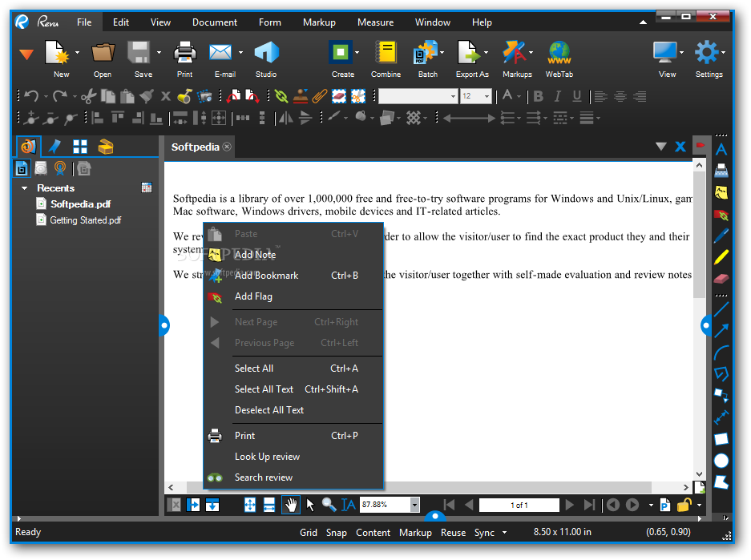Click the Export As icon
751x560 pixels.
pyautogui.click(x=470, y=52)
